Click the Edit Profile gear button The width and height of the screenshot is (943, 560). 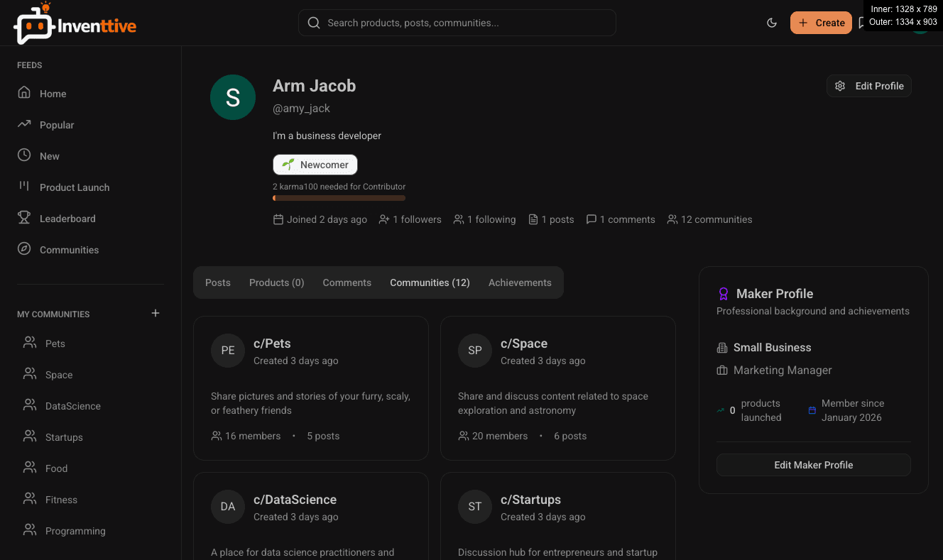click(x=868, y=86)
